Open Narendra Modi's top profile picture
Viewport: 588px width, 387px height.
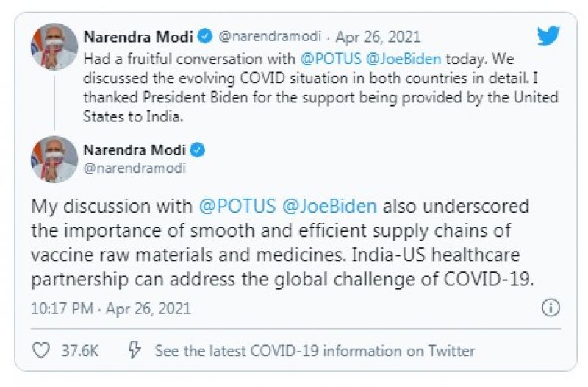[54, 46]
